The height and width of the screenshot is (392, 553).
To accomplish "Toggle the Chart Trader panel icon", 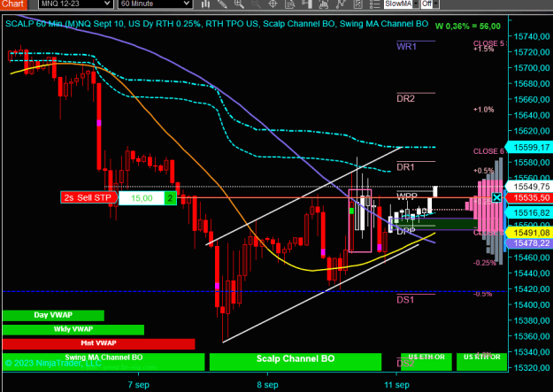I will click(306, 4).
